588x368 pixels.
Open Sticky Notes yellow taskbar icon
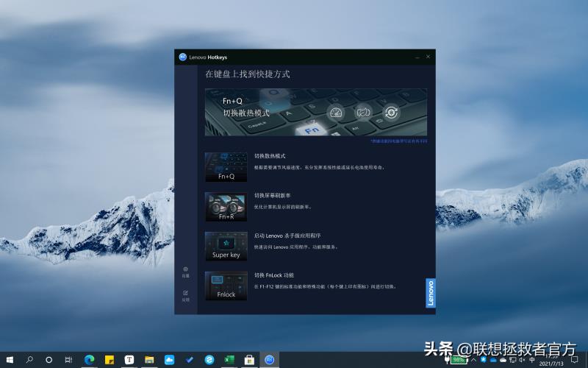(x=109, y=360)
